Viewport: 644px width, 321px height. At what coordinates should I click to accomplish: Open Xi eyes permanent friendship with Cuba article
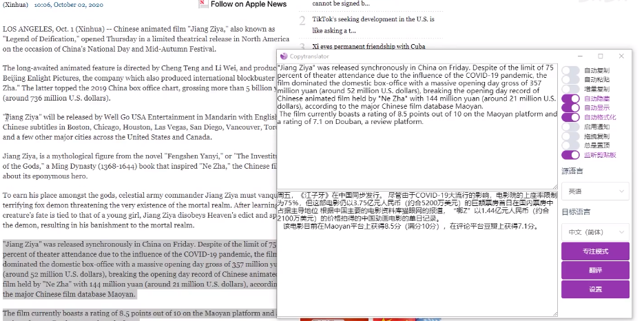(x=368, y=46)
